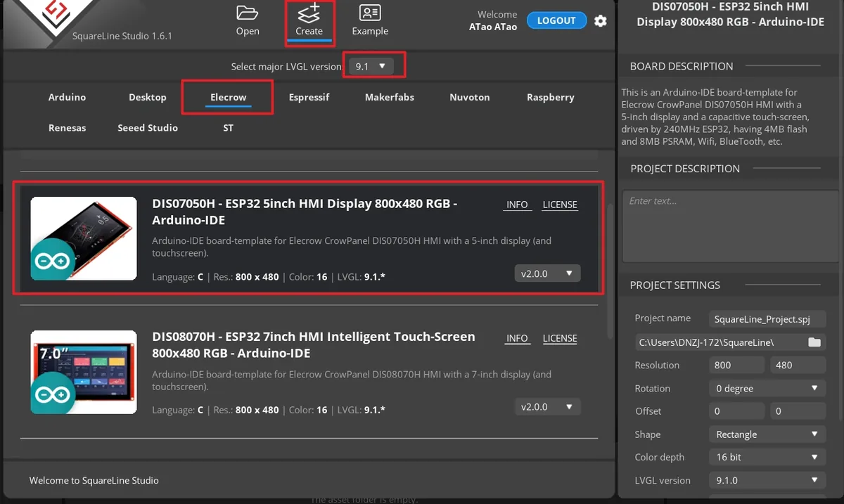Image resolution: width=844 pixels, height=504 pixels.
Task: Click the DIS07050H 5inch board thumbnail
Action: [x=84, y=239]
